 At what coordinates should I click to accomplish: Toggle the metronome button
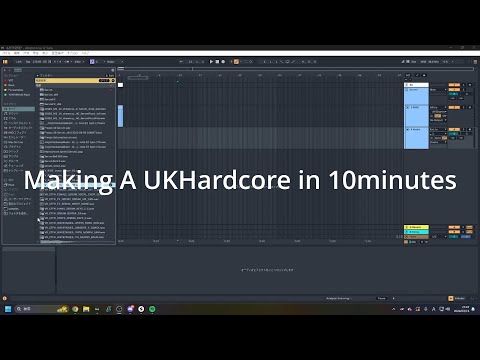[68, 62]
